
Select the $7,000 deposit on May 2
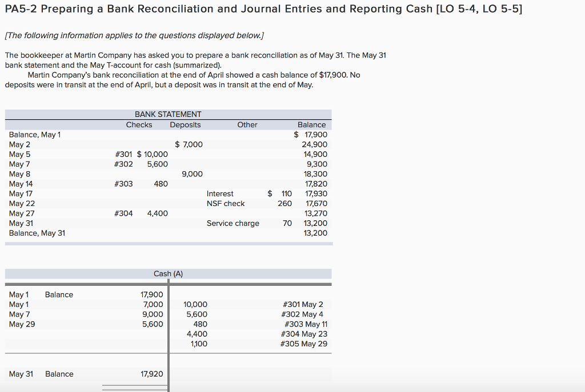pos(189,144)
